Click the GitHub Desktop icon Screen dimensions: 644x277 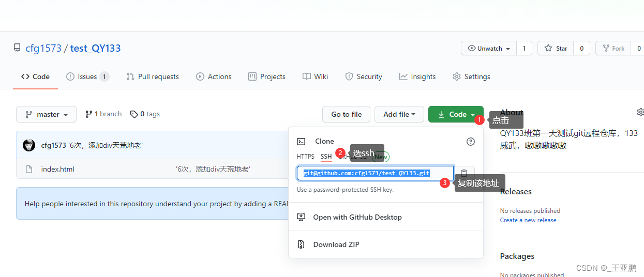[301, 217]
